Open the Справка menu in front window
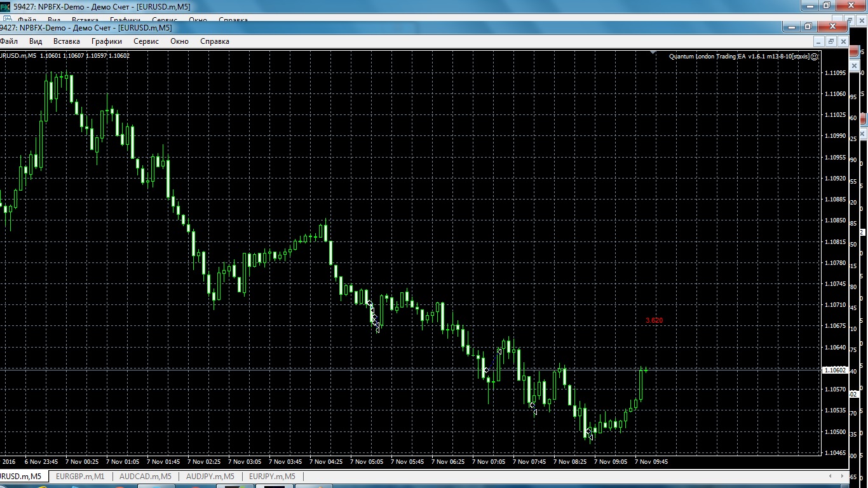This screenshot has width=868, height=488. point(215,41)
